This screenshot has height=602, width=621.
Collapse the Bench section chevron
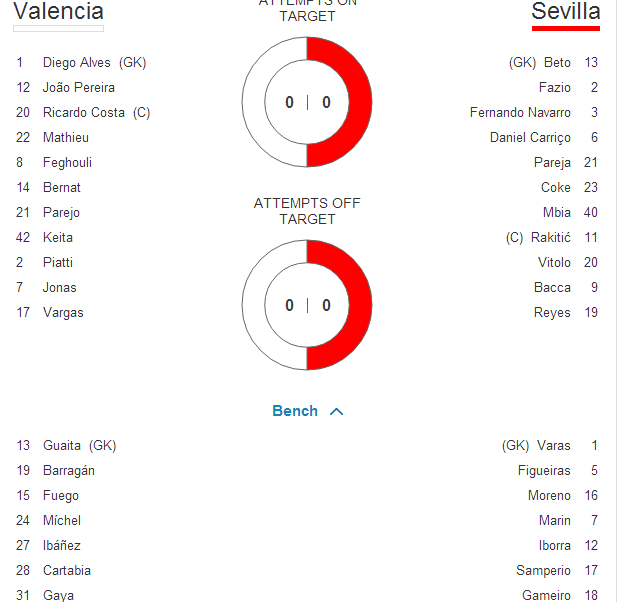[336, 411]
